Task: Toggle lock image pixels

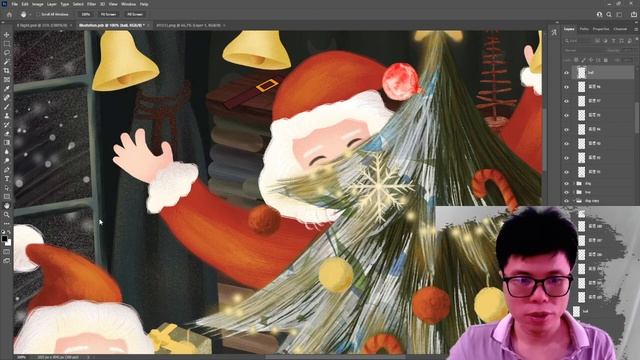Action: 583,60
